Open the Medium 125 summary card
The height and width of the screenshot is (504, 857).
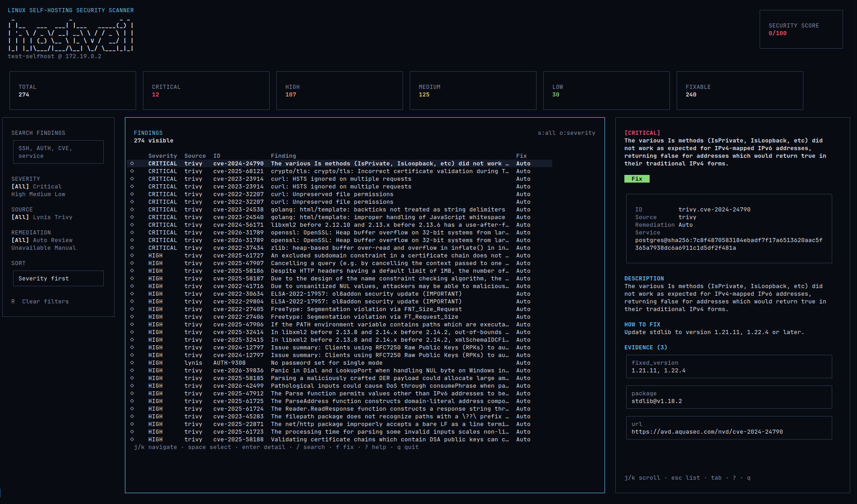(x=473, y=91)
